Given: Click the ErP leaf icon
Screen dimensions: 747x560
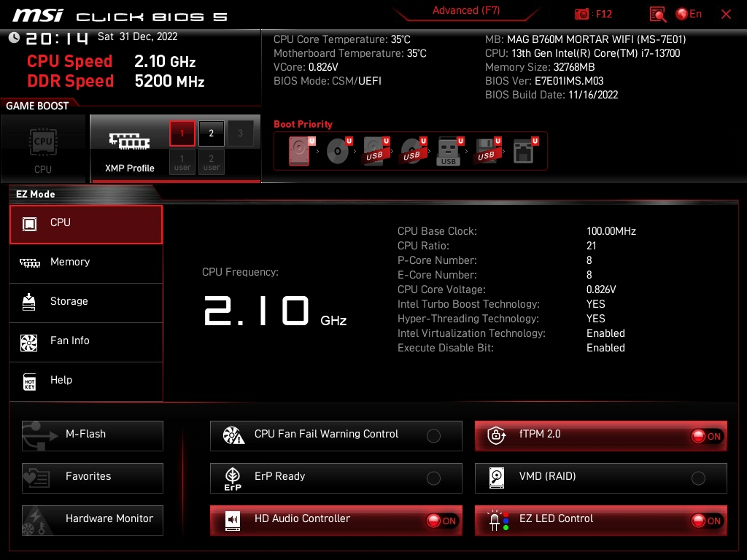Looking at the screenshot, I should 233,478.
